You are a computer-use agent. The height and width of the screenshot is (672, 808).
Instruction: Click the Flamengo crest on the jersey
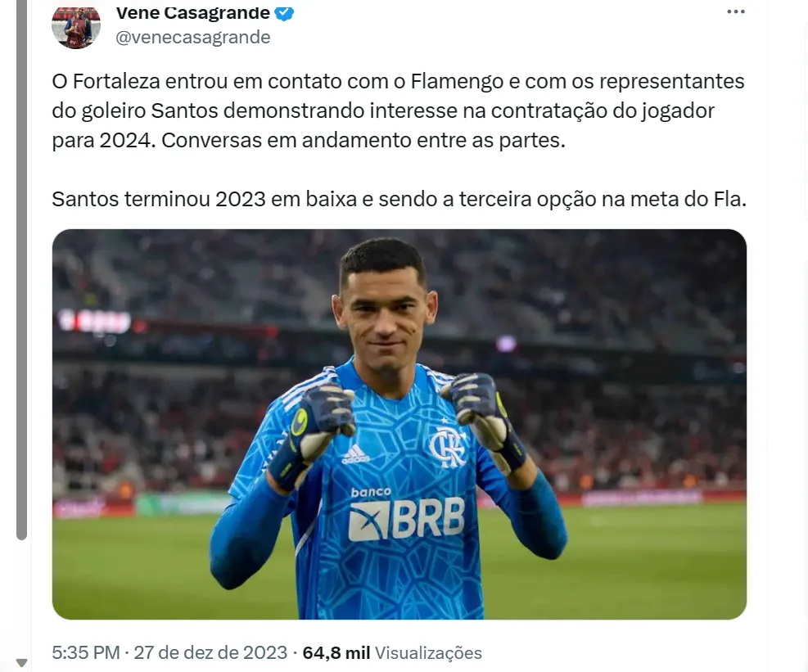(447, 446)
